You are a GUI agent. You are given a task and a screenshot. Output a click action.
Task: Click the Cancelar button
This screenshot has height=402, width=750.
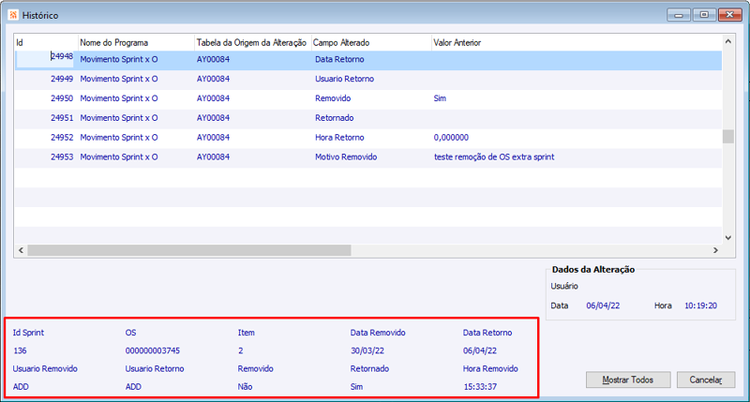706,380
